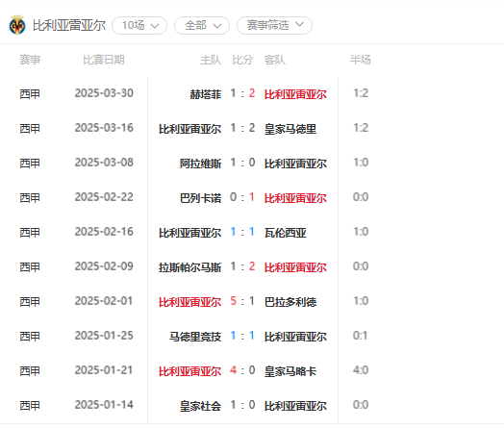This screenshot has width=504, height=429.
Task: Select the 巴列卡诺 team name
Action: coord(201,198)
